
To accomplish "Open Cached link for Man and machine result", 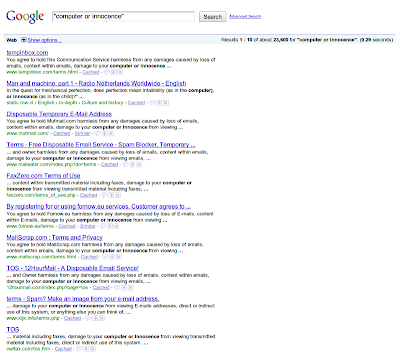I will (x=136, y=103).
